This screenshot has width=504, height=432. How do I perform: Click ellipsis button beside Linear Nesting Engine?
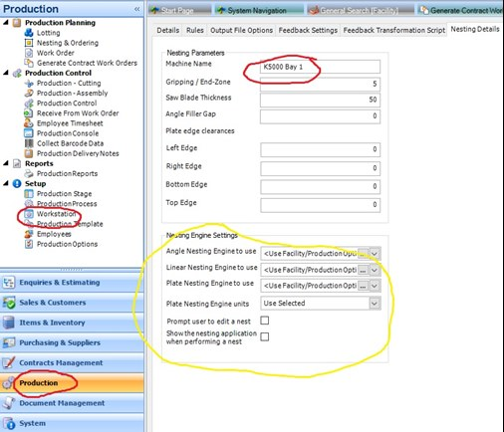pos(364,270)
